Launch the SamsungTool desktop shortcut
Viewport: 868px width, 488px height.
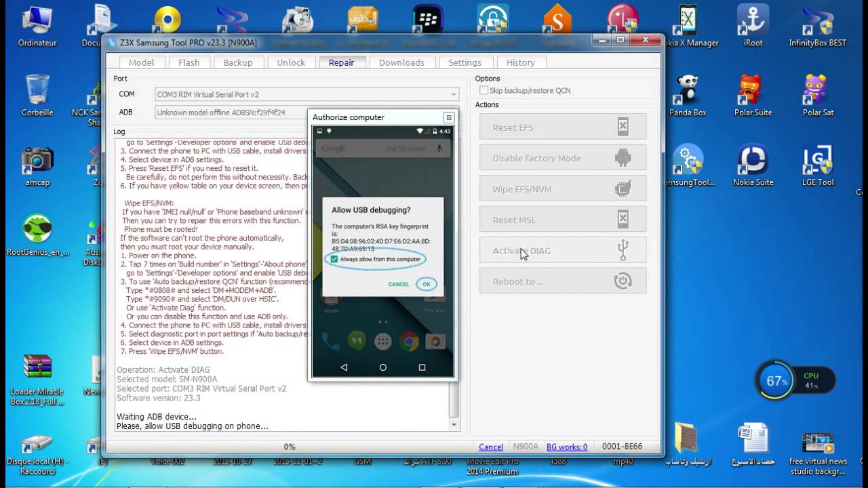688,165
